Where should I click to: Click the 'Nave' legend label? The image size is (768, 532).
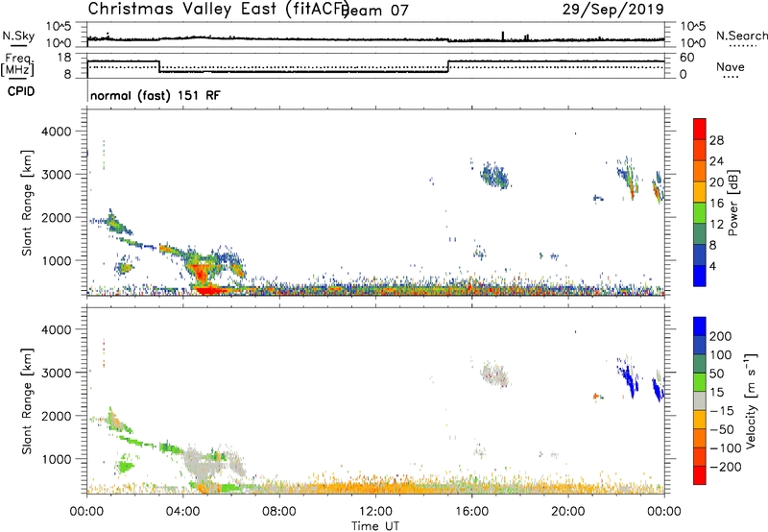click(x=731, y=67)
